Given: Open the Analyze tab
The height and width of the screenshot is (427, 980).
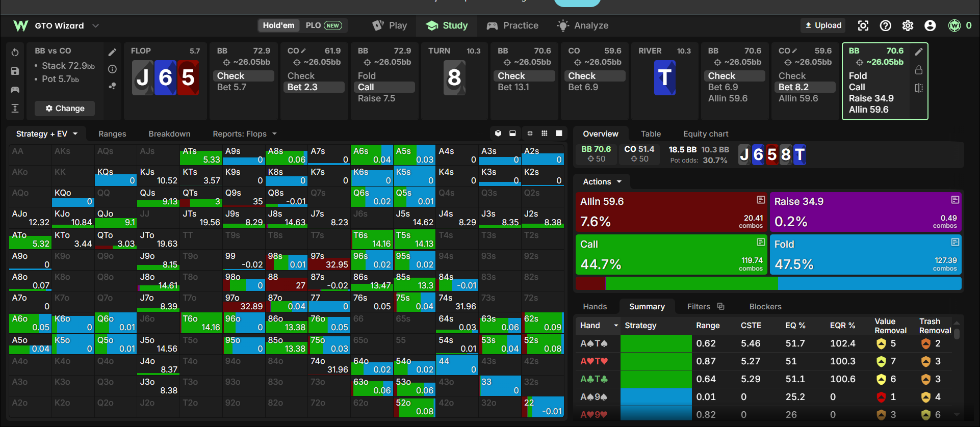Looking at the screenshot, I should [x=583, y=25].
